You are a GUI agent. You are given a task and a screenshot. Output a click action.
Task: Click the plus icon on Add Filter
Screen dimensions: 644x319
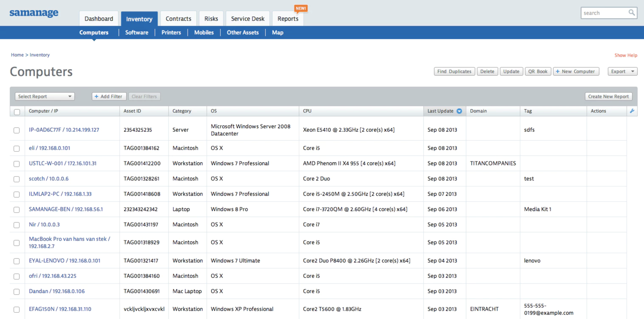point(96,96)
